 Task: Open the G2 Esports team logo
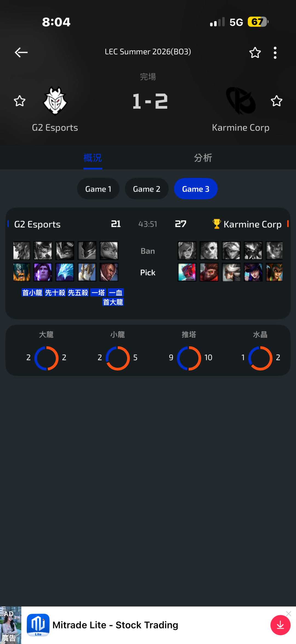point(55,101)
